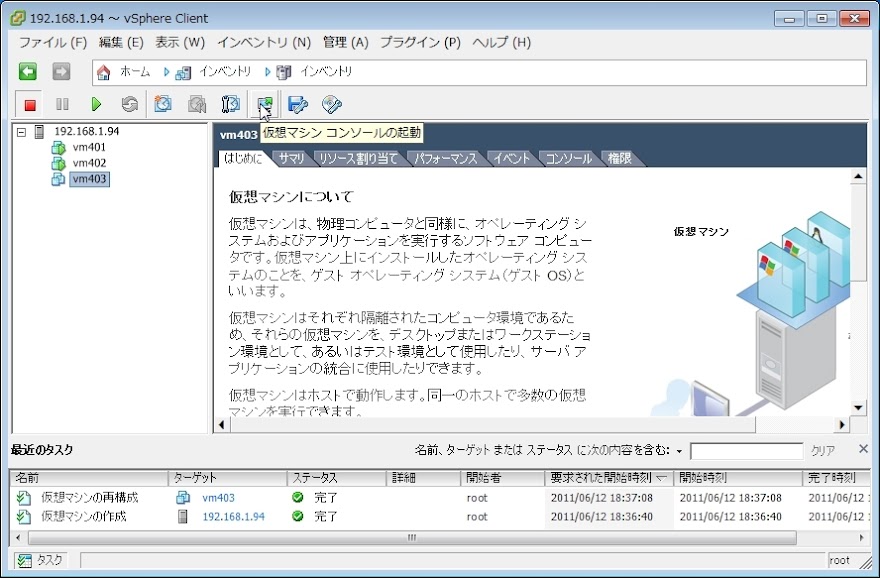Select vm401 in the inventory tree
Image resolution: width=880 pixels, height=578 pixels.
(x=89, y=148)
